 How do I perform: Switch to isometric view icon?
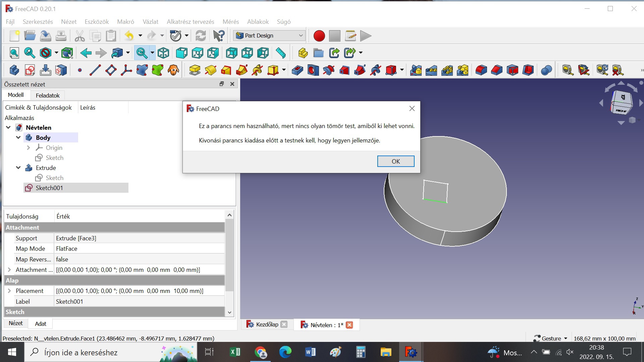[x=163, y=53]
